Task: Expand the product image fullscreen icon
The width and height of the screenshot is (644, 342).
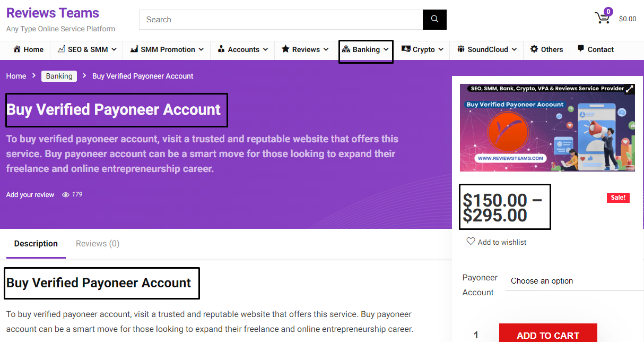Action: pos(629,89)
